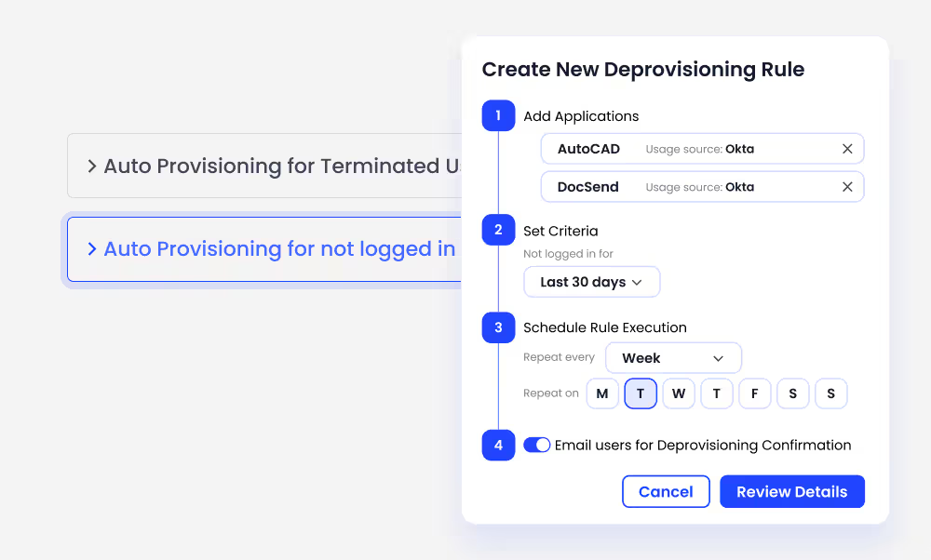Deselect the highlighted Tuesday repeat day

pos(641,393)
